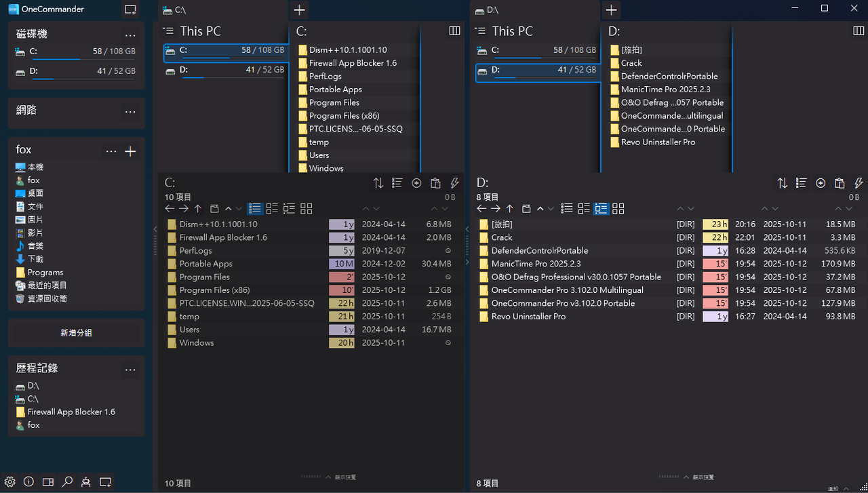Add new tab next to D:\ tab
Viewport: 868px width, 493px height.
pos(611,9)
